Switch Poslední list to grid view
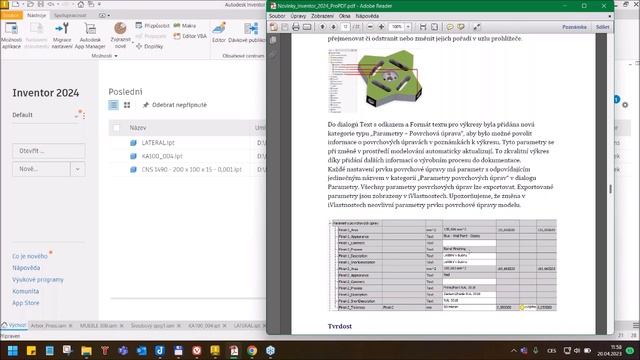Viewport: 640px width, 360px height. point(127,105)
